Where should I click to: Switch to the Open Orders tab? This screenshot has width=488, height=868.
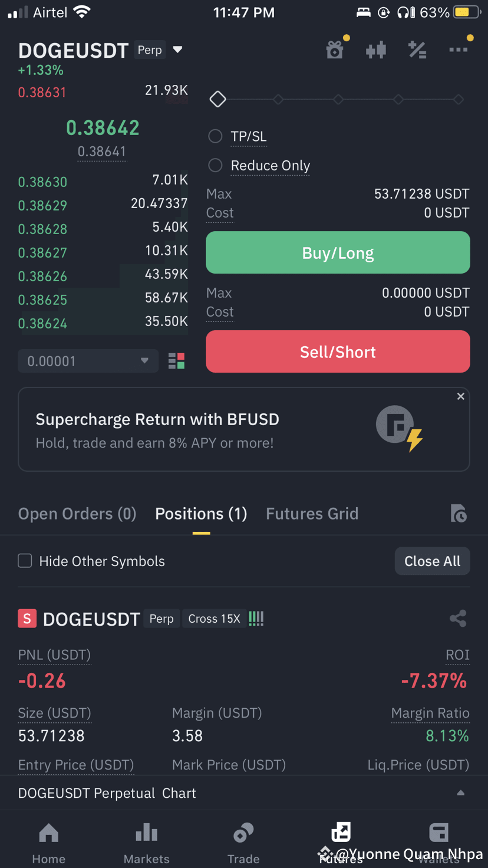pyautogui.click(x=77, y=514)
